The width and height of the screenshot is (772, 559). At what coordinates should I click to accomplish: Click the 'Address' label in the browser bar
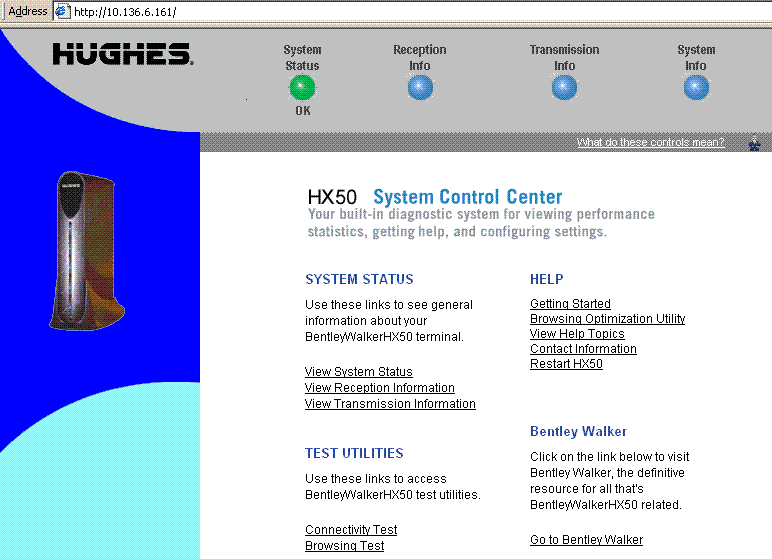[x=28, y=11]
